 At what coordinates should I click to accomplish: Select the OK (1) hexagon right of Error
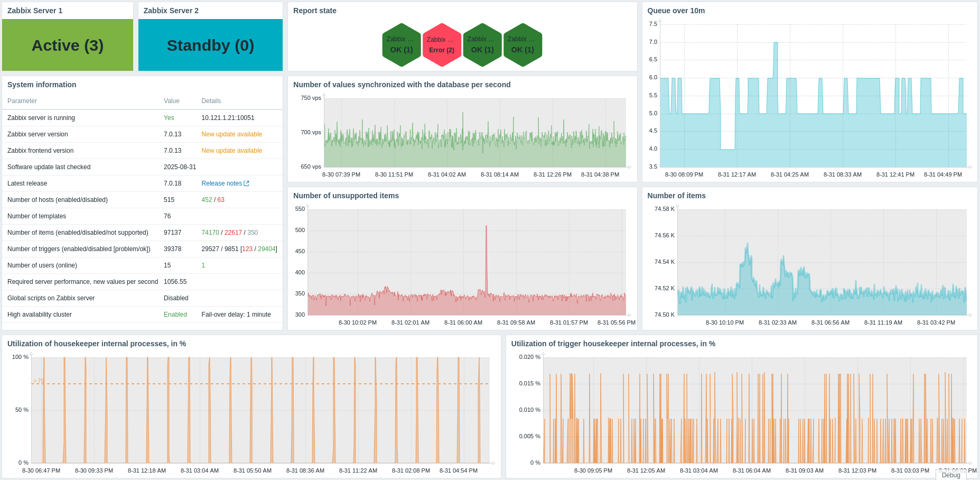(482, 45)
